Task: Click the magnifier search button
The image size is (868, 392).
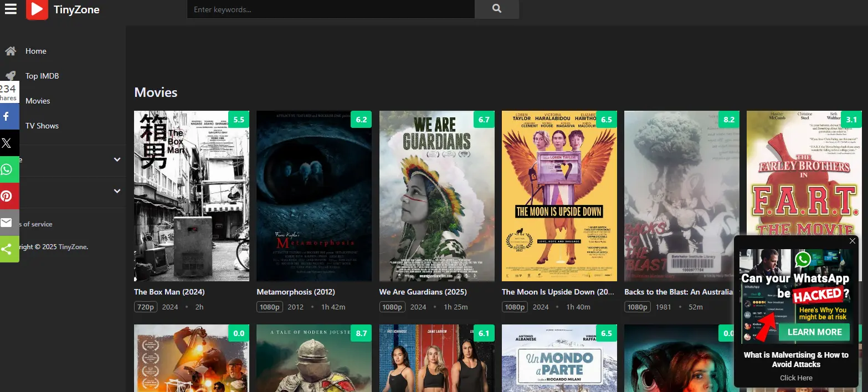Action: [497, 9]
